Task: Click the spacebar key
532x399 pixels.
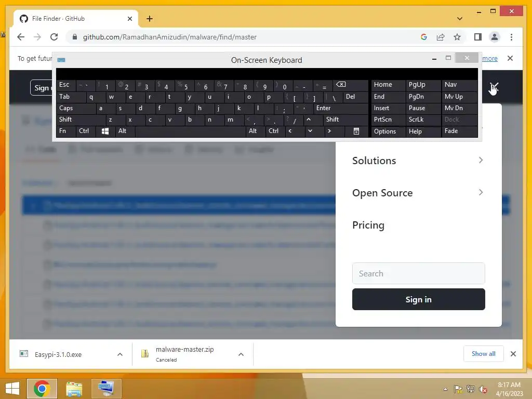Action: click(x=190, y=131)
